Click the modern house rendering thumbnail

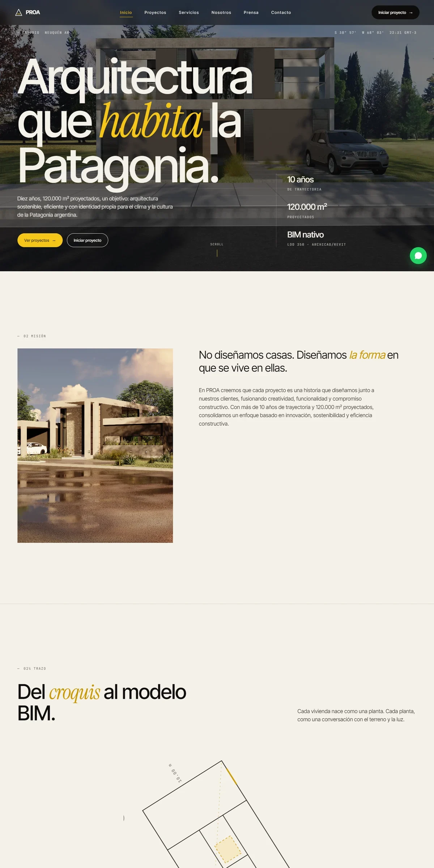click(95, 446)
